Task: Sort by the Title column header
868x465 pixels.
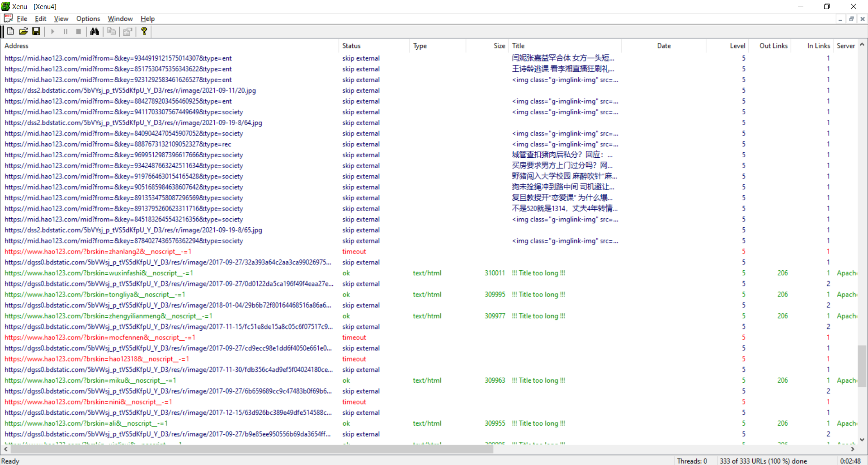Action: 565,46
